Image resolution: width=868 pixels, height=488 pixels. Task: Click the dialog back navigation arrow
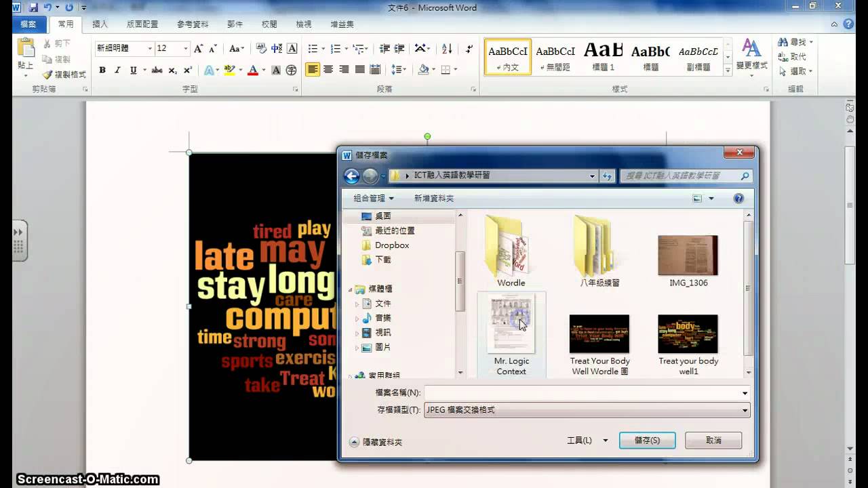pyautogui.click(x=351, y=176)
